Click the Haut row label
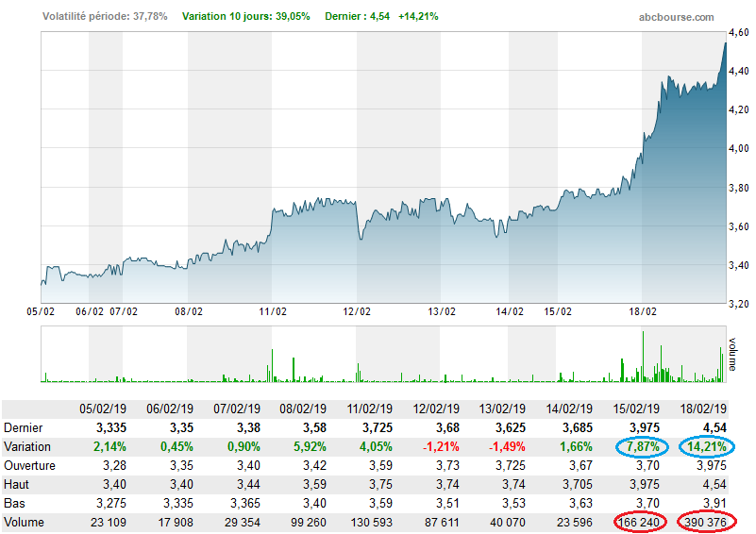Viewport: 756px width, 534px height. point(16,484)
